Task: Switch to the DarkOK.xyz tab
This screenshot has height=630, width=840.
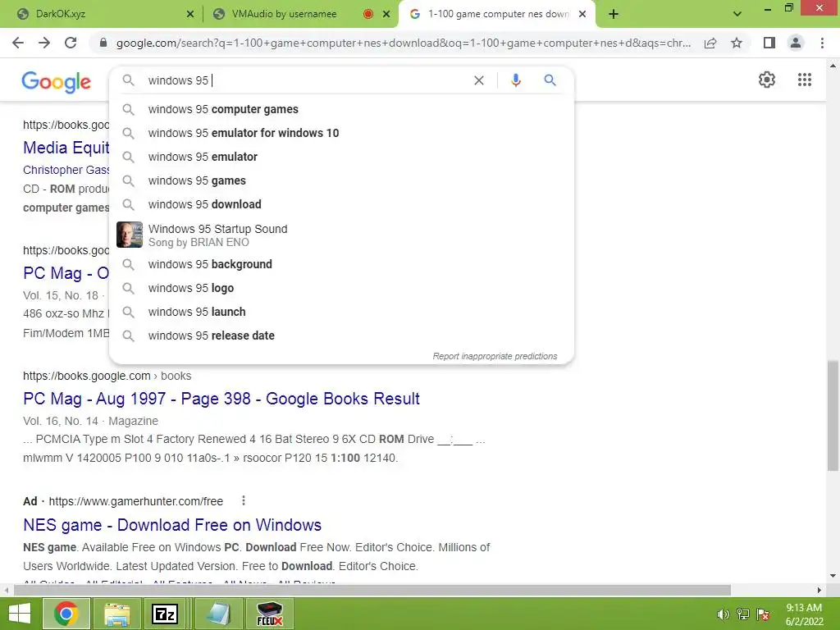Action: click(x=106, y=14)
